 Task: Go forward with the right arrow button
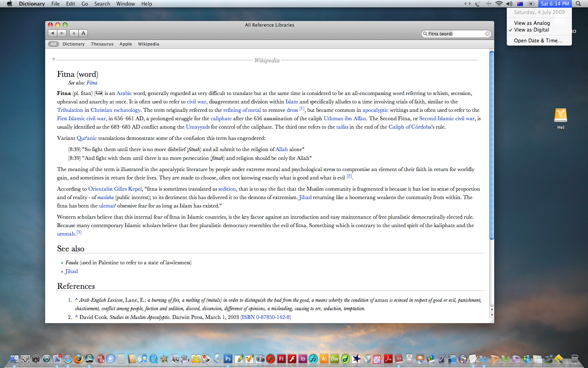62,33
